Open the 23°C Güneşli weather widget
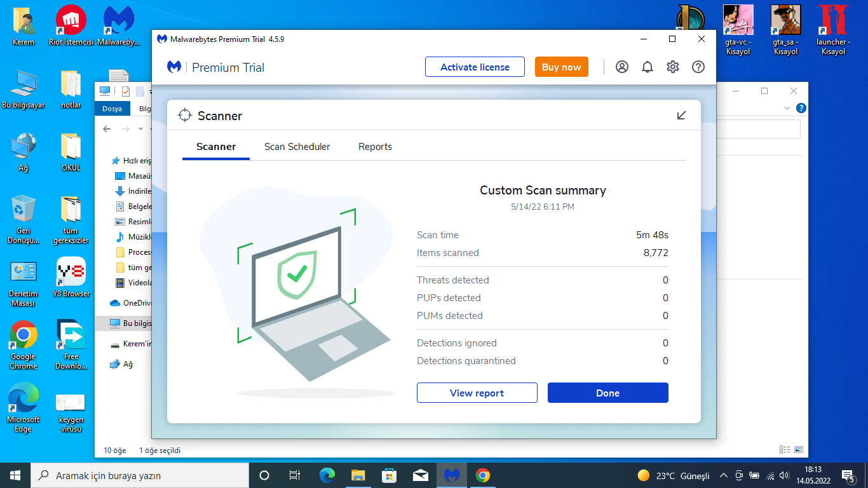Viewport: 868px width, 488px height. [674, 475]
